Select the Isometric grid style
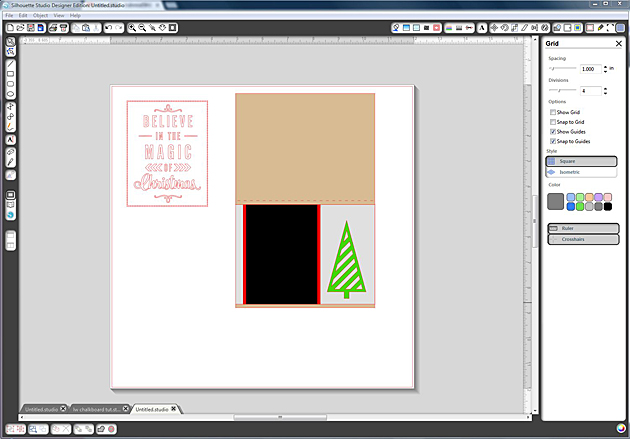 click(x=581, y=172)
